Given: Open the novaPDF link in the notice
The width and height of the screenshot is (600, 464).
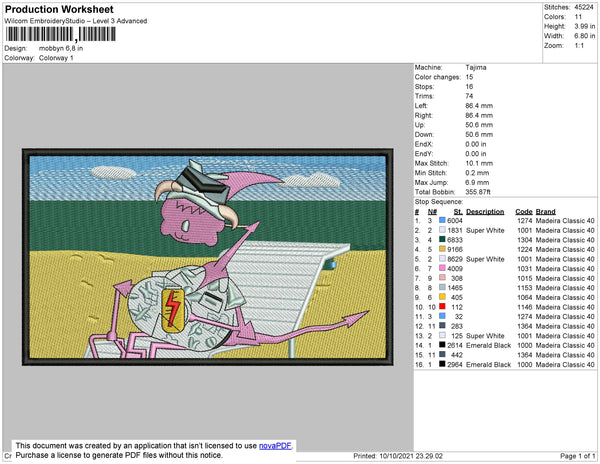Looking at the screenshot, I should (x=275, y=446).
